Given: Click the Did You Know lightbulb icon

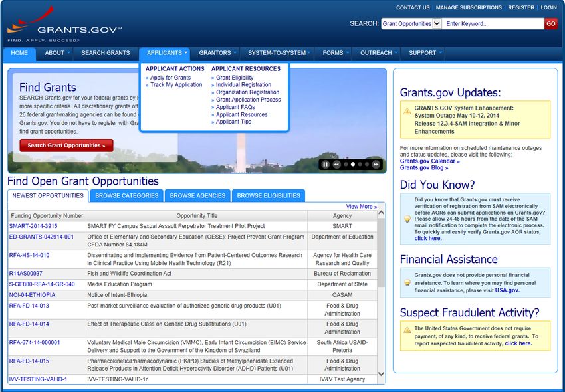Looking at the screenshot, I should 407,219.
